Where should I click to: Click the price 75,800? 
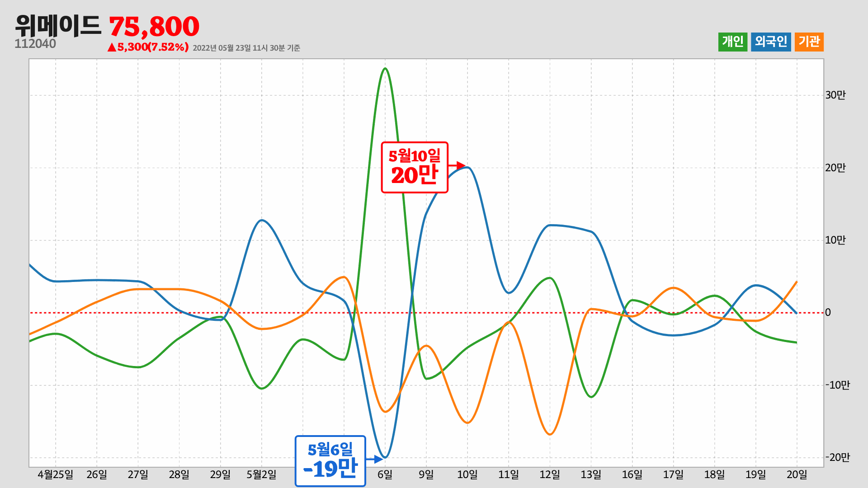(x=154, y=27)
